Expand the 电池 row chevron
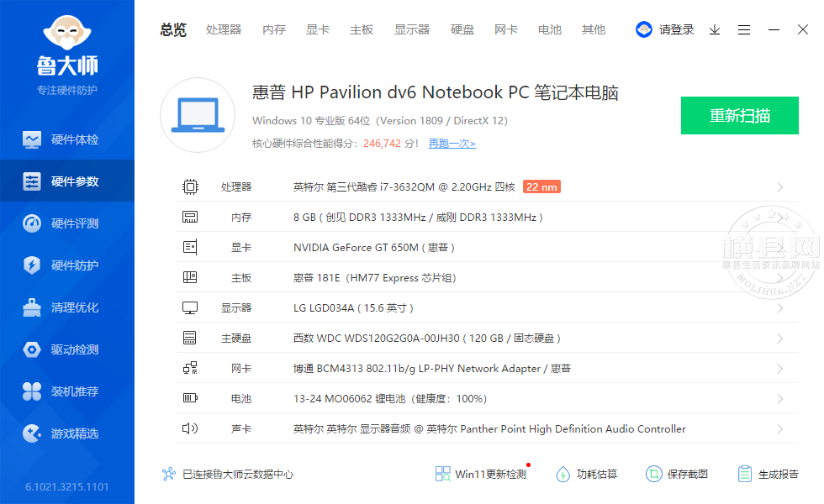 click(x=780, y=399)
